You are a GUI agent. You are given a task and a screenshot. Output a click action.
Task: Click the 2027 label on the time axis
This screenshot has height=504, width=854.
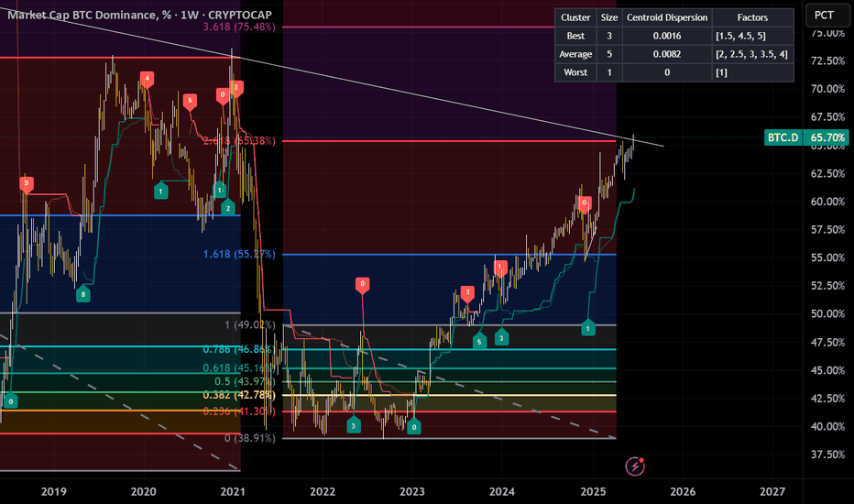point(772,491)
